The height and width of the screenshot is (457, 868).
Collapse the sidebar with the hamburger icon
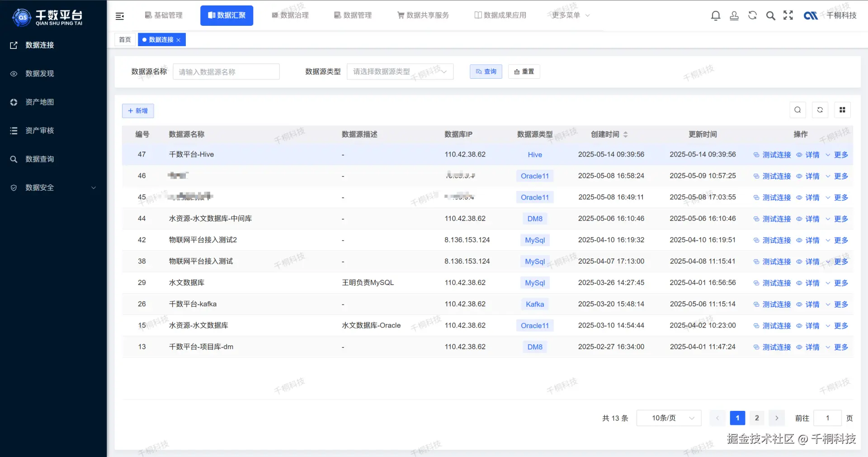pos(120,16)
